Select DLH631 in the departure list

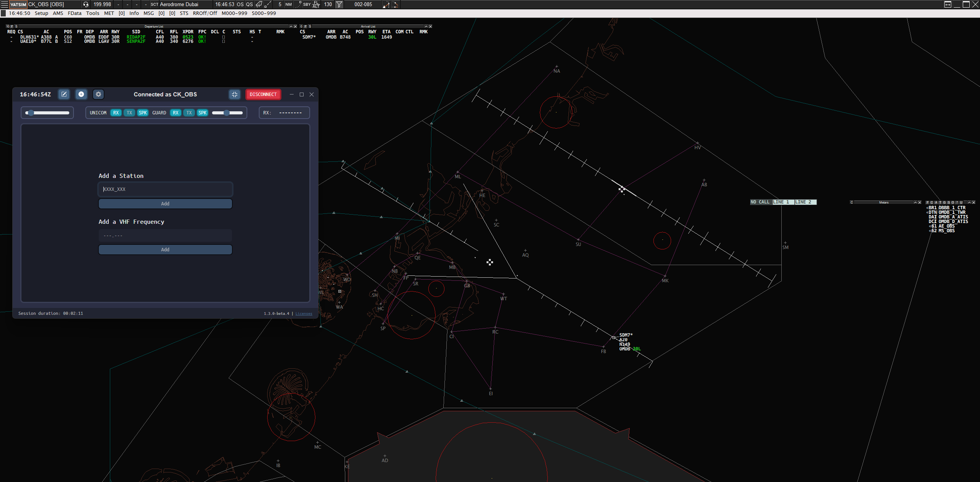point(29,37)
